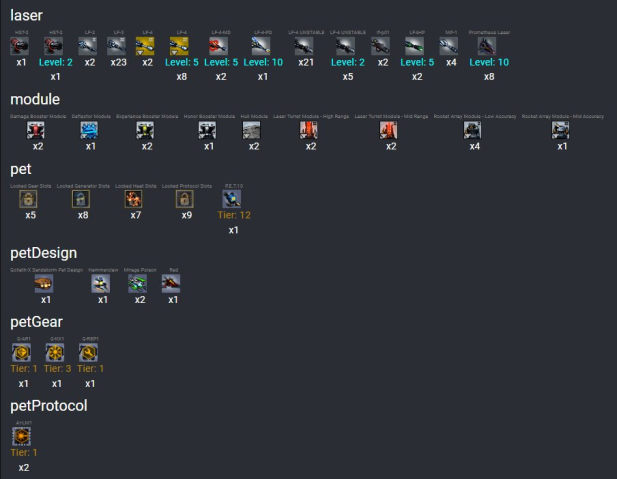The width and height of the screenshot is (617, 479).
Task: Select the Locked Gear Slots padlock icon
Action: coord(28,199)
